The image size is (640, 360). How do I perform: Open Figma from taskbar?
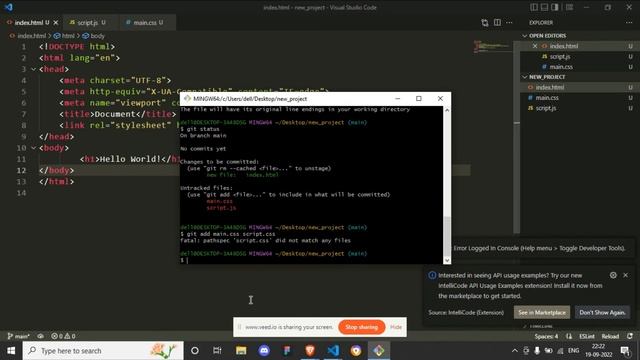287,351
